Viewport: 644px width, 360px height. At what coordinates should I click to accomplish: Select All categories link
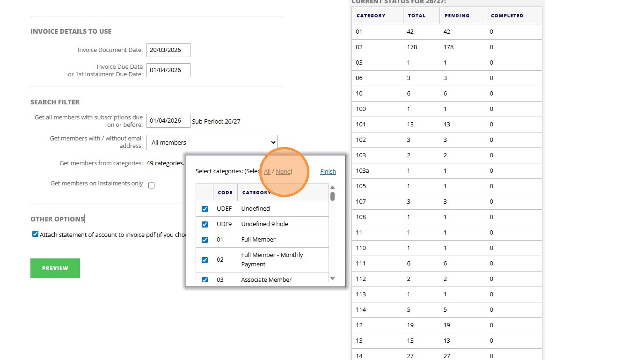tap(267, 172)
